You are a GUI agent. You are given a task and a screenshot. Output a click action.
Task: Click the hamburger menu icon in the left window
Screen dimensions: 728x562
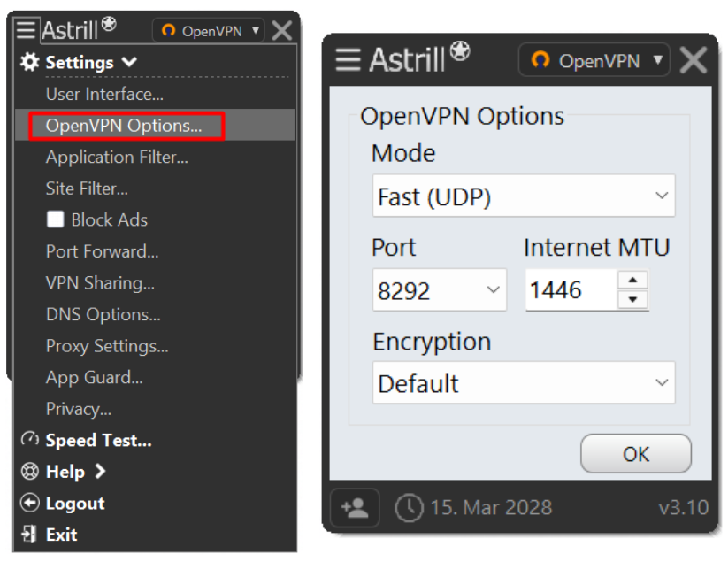[x=26, y=30]
